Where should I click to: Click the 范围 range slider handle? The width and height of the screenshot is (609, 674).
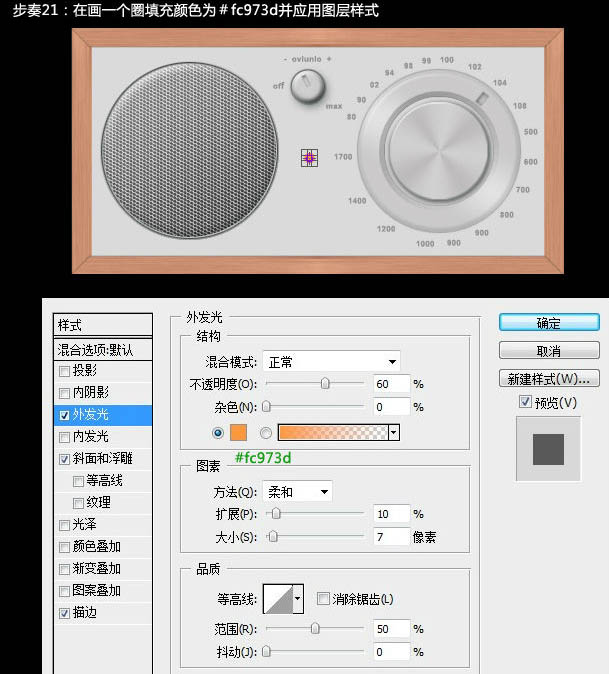(315, 628)
